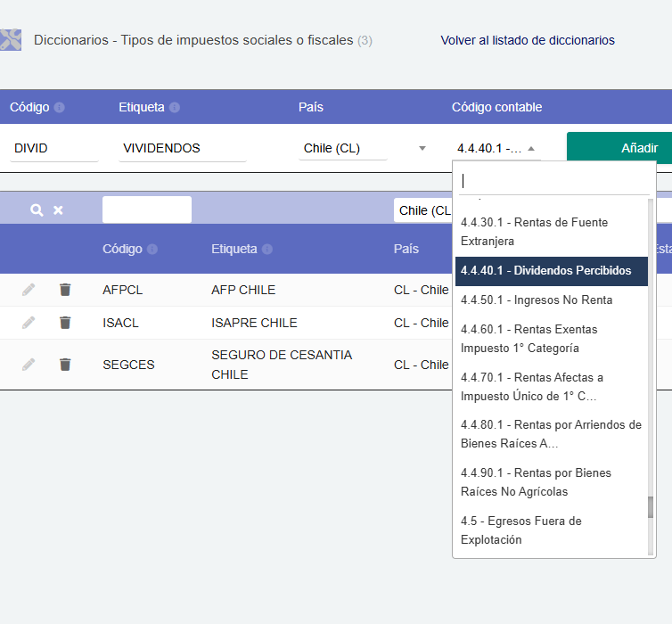Open the País dropdown showing Chile (CL)
Screen dimensions: 672x624
tap(364, 148)
